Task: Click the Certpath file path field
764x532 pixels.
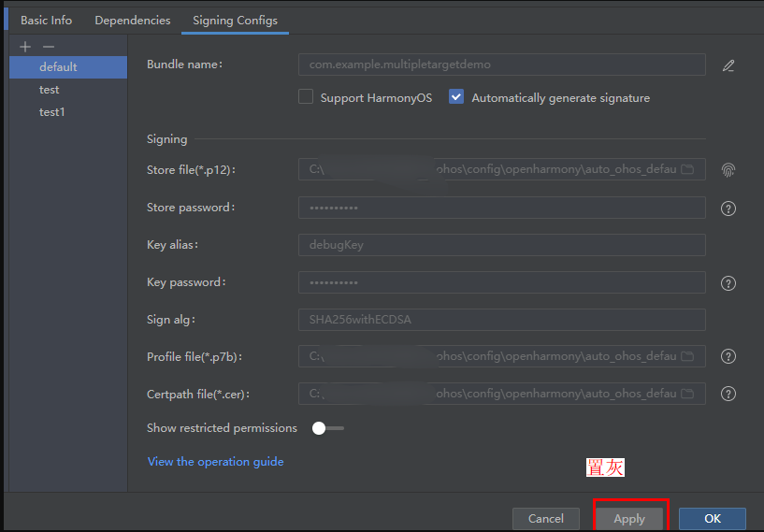Action: (502, 393)
